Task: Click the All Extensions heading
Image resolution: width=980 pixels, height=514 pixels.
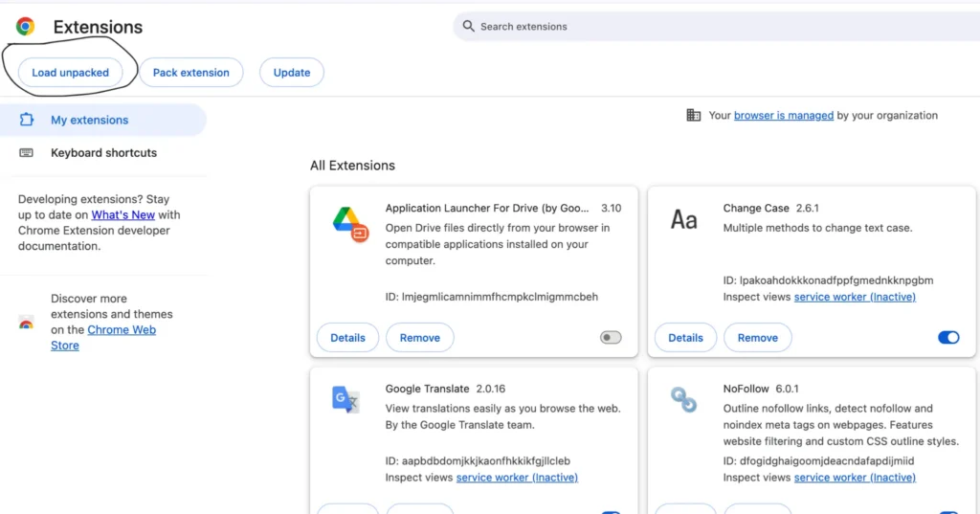Action: [352, 166]
